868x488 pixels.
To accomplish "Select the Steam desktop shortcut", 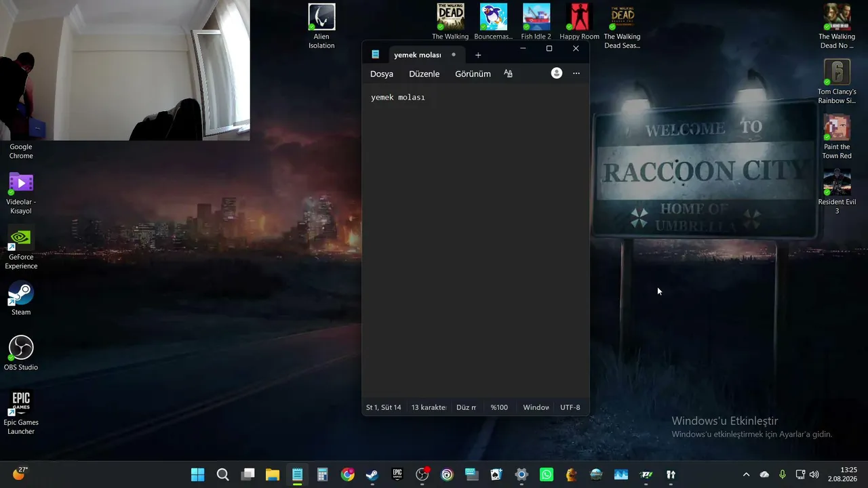I will [21, 298].
